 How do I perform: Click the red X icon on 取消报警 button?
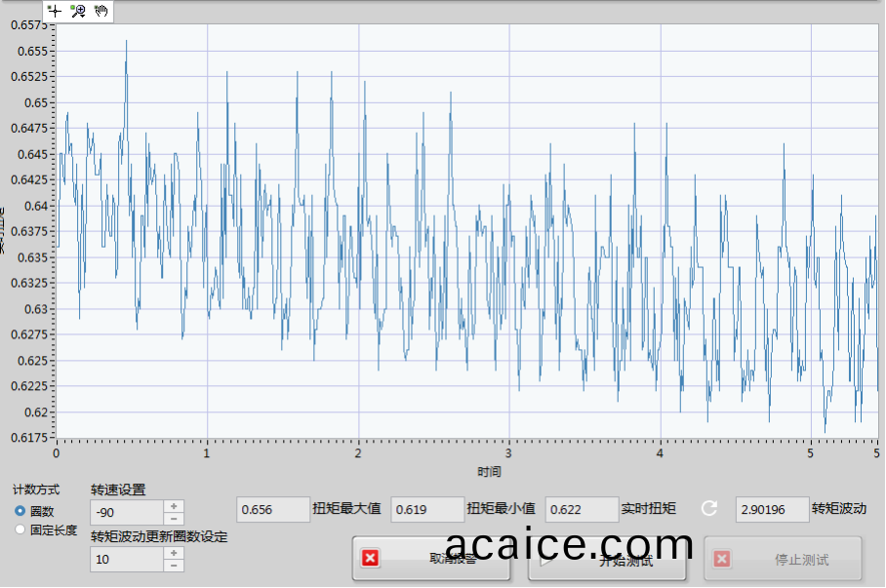pyautogui.click(x=370, y=559)
